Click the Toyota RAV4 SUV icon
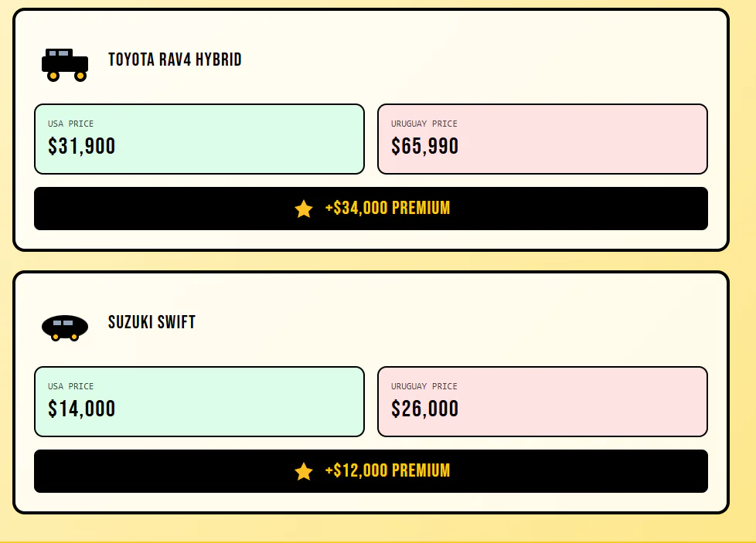This screenshot has height=543, width=756. pos(65,64)
